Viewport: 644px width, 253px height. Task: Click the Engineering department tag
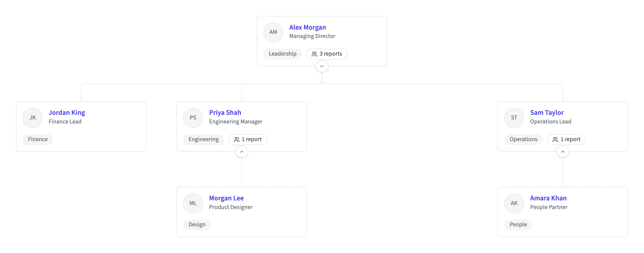click(204, 139)
